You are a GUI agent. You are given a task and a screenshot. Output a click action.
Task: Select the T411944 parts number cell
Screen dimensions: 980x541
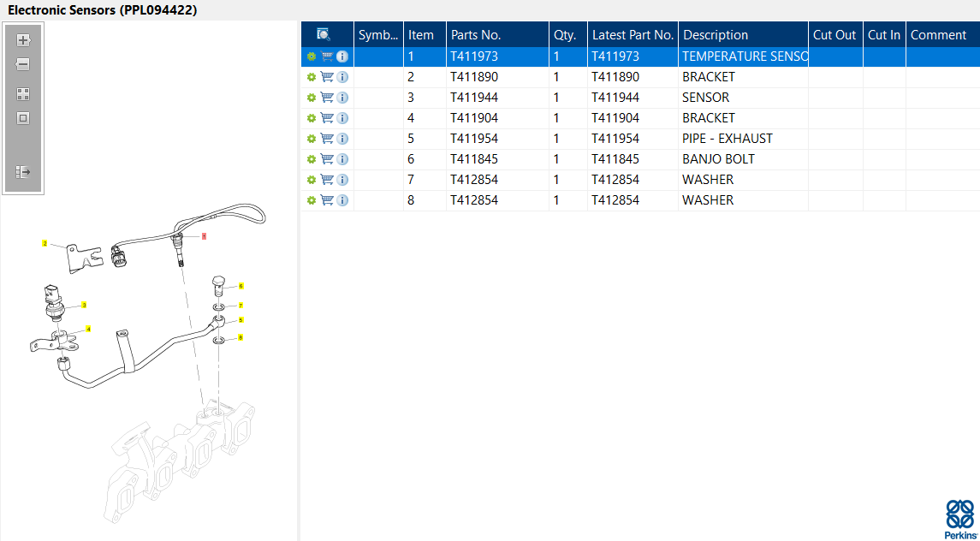[x=497, y=98]
